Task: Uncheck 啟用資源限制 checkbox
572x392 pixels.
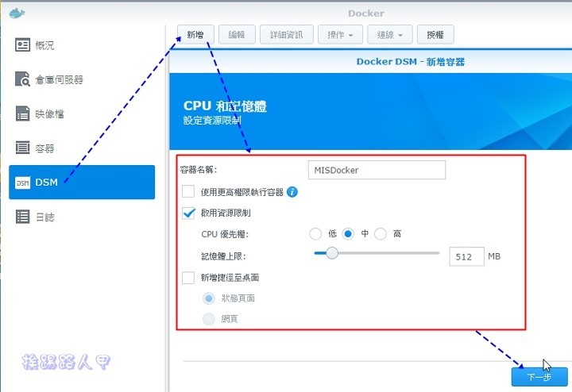Action: [188, 213]
